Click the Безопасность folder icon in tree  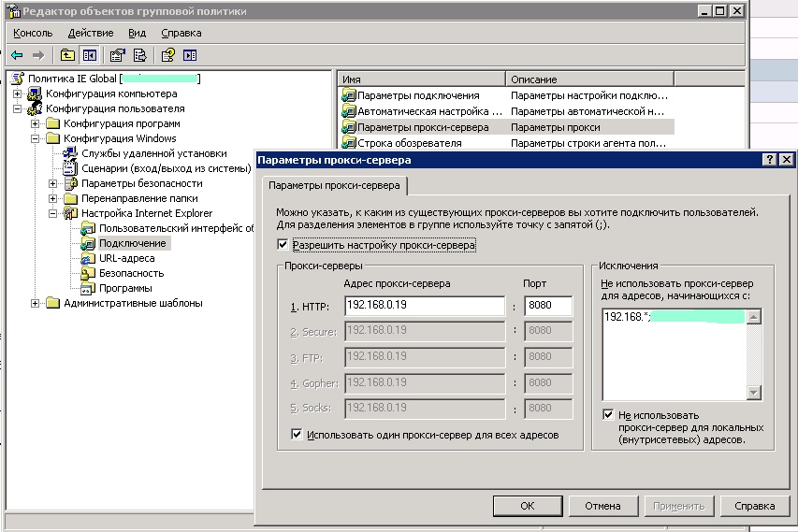coord(88,273)
